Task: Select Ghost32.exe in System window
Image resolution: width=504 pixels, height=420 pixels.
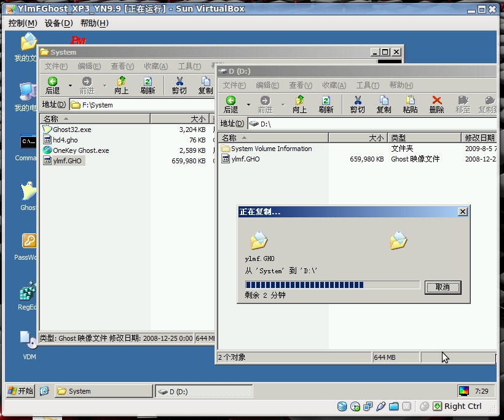Action: click(67, 130)
